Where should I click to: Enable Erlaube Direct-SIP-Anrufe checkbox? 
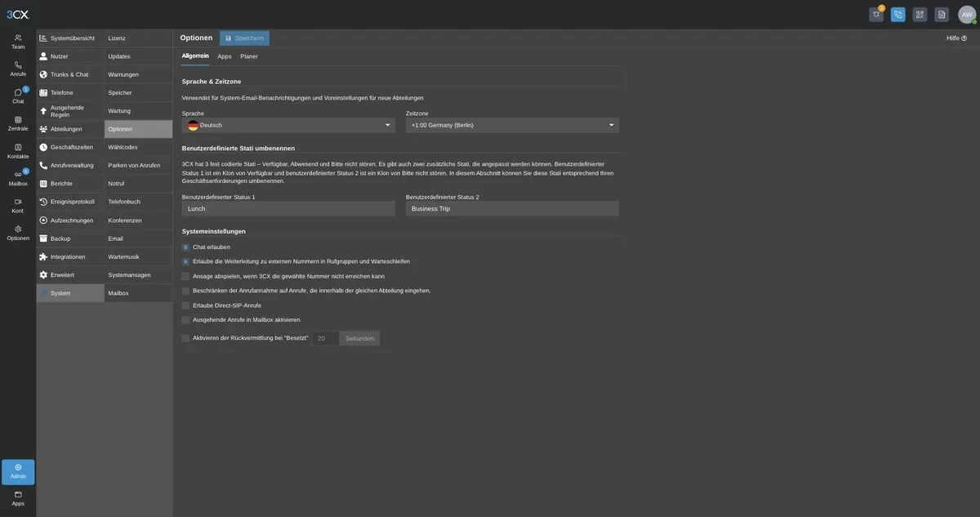pyautogui.click(x=185, y=305)
